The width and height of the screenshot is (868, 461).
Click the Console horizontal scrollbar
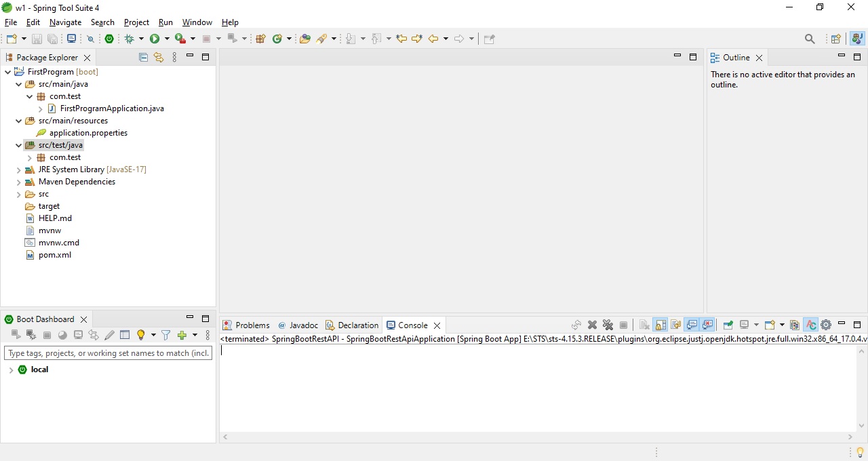(537, 437)
